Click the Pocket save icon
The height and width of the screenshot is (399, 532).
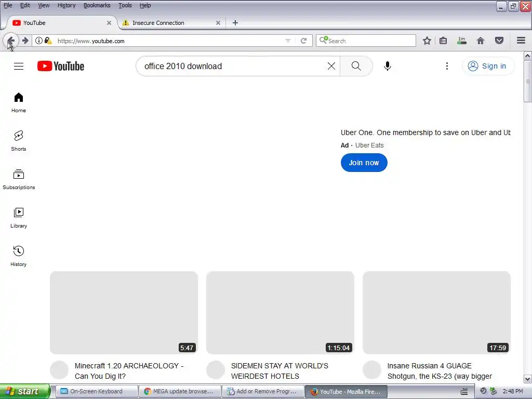(x=499, y=41)
